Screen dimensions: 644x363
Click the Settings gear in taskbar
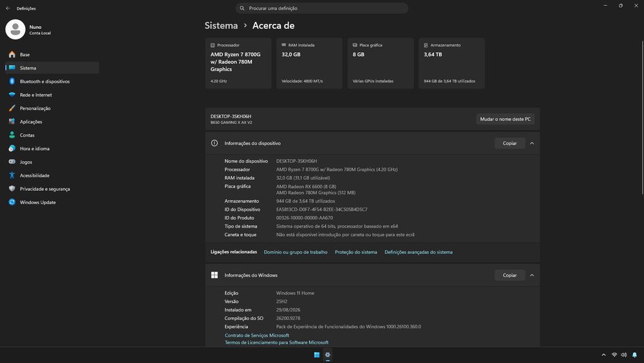(327, 355)
